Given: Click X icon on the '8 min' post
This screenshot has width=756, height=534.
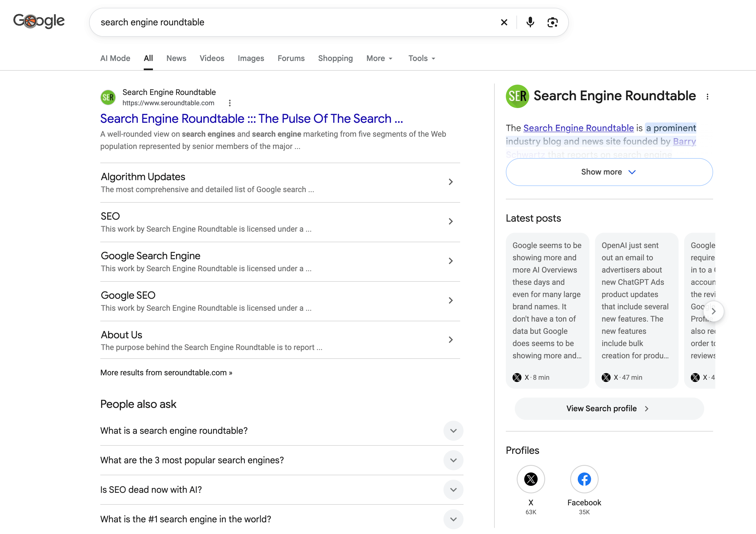Looking at the screenshot, I should click(517, 377).
